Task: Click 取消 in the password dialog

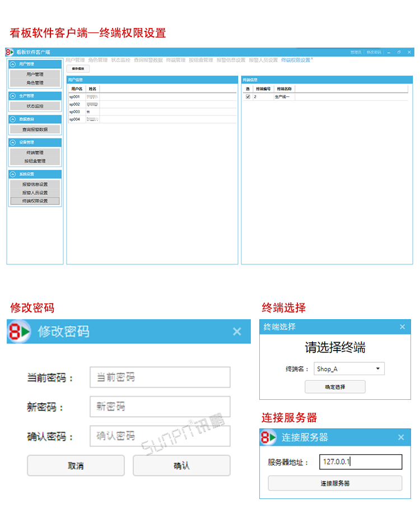Action: coord(76,466)
